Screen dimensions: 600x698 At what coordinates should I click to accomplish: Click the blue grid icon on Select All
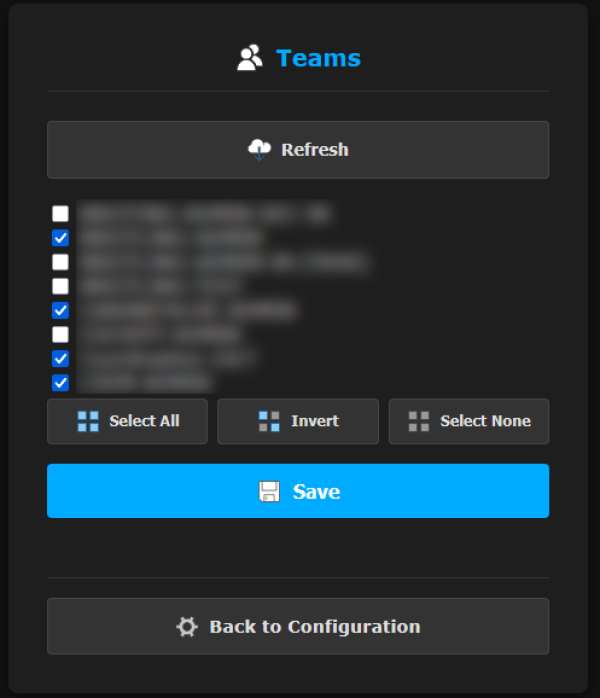(88, 421)
